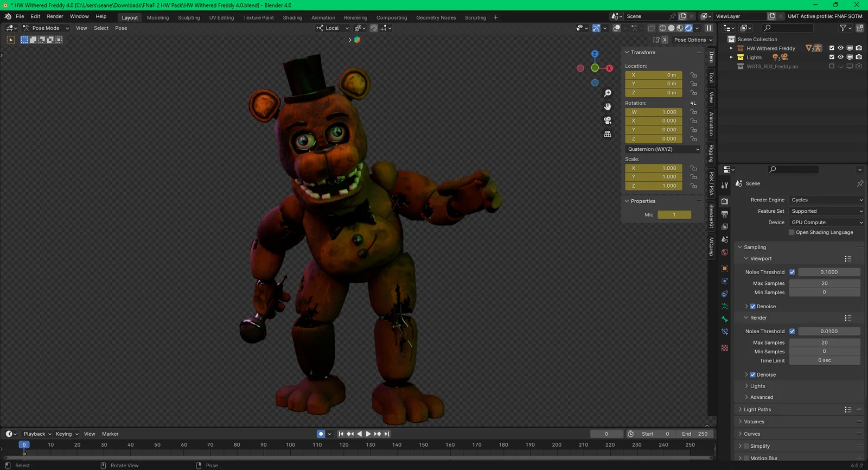
Task: Open the Bone Constraints properties tab icon
Action: [x=725, y=332]
